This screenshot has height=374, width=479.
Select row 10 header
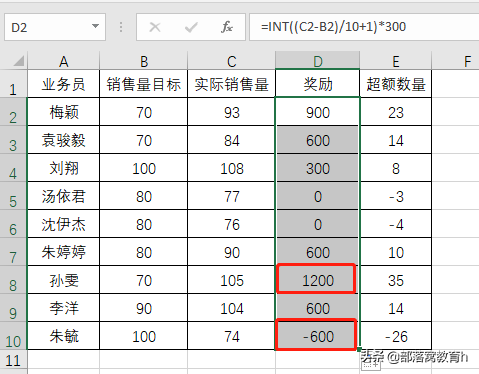13,336
